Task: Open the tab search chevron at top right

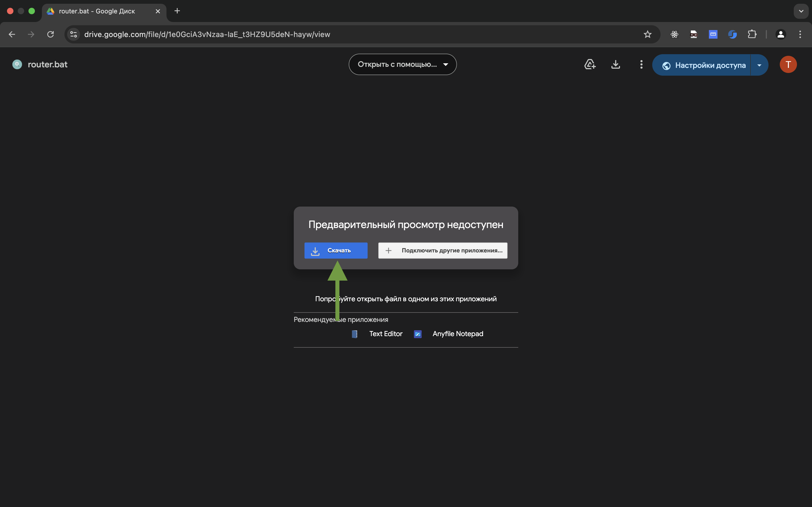Action: point(801,11)
